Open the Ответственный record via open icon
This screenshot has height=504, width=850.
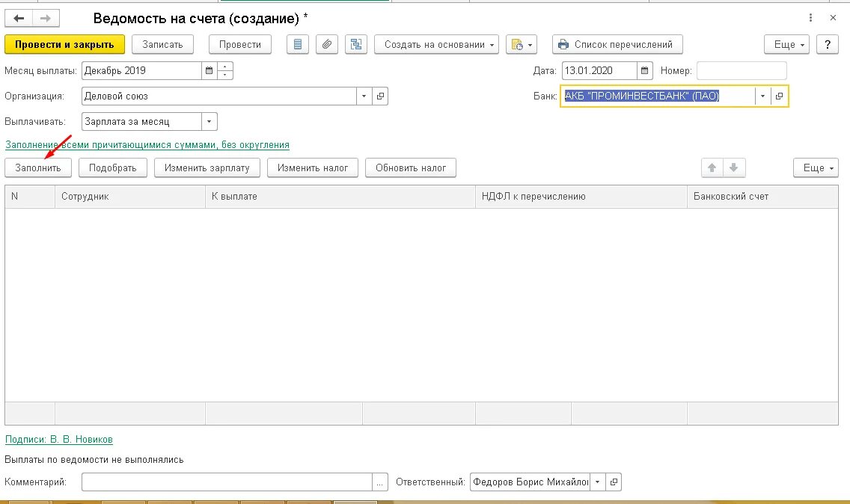click(x=614, y=482)
